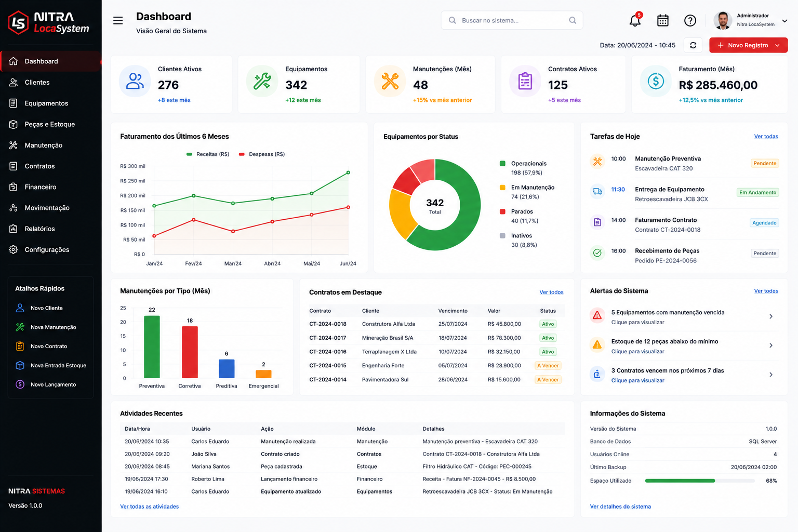Click the Espaço Utilizado progress bar
This screenshot has height=532, width=798.
click(x=700, y=481)
